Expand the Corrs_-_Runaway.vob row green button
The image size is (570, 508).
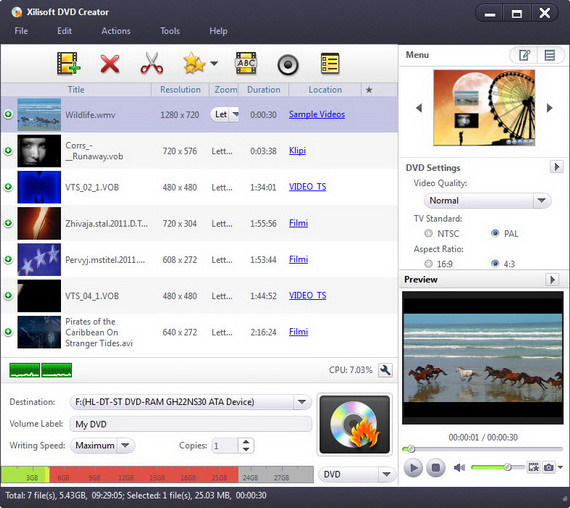pyautogui.click(x=8, y=151)
